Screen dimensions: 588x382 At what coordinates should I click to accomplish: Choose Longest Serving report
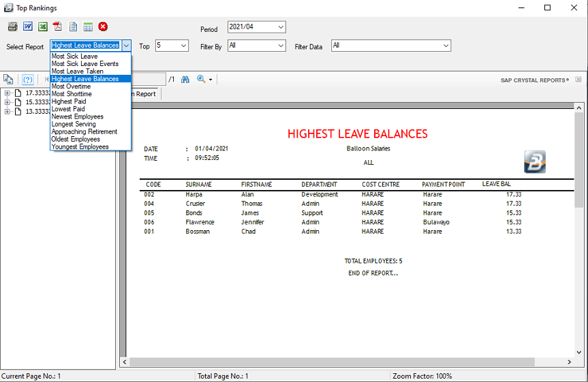[x=91, y=124]
